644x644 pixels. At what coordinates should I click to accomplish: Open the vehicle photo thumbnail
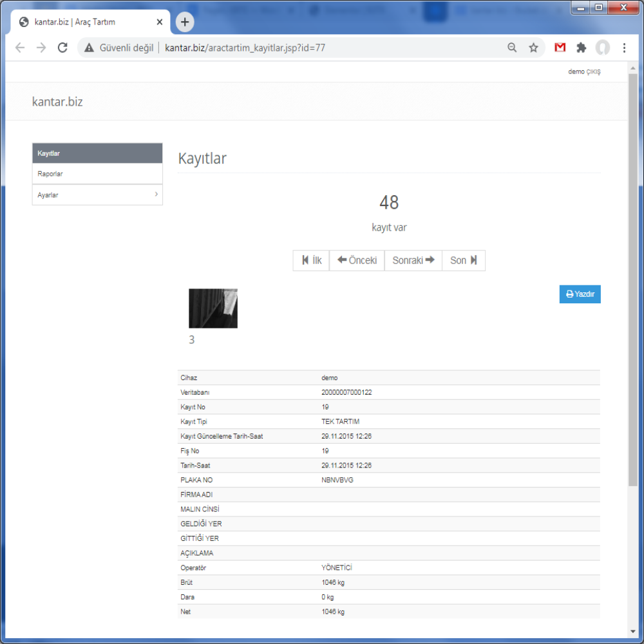tap(213, 308)
